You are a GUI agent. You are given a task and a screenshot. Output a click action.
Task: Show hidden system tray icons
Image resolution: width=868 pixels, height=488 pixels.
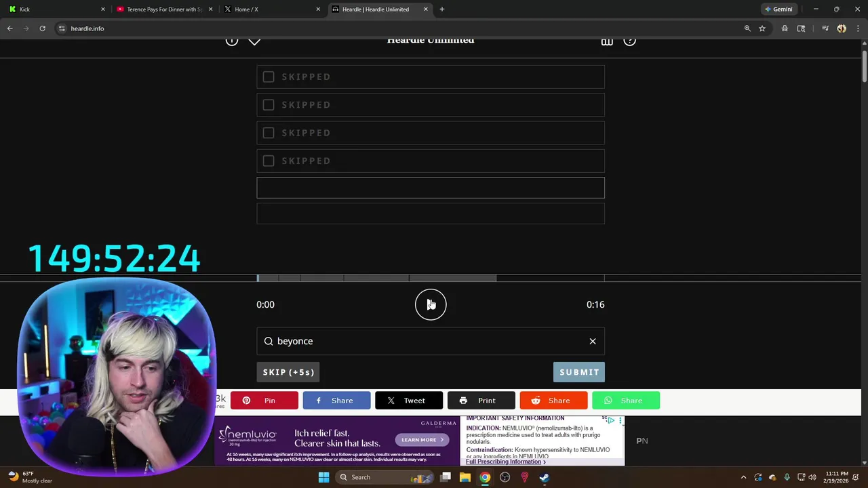(743, 477)
